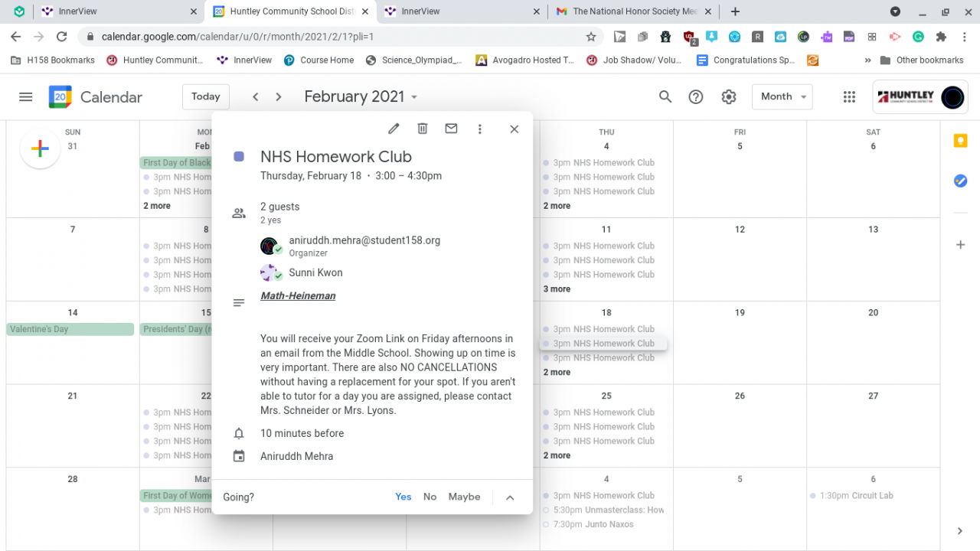
Task: Click the Today button
Action: 206,97
